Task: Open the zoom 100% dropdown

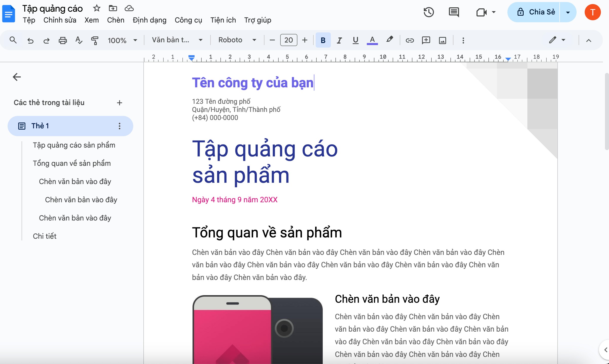Action: pyautogui.click(x=122, y=40)
